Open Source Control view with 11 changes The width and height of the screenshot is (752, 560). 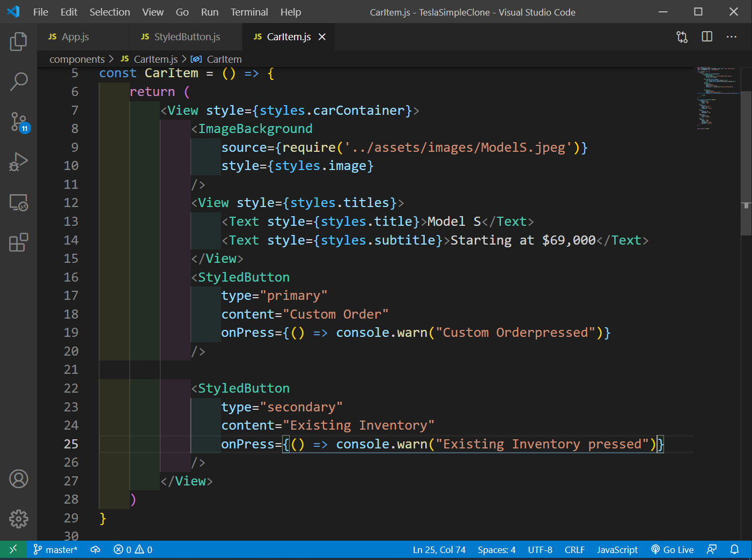pyautogui.click(x=19, y=122)
